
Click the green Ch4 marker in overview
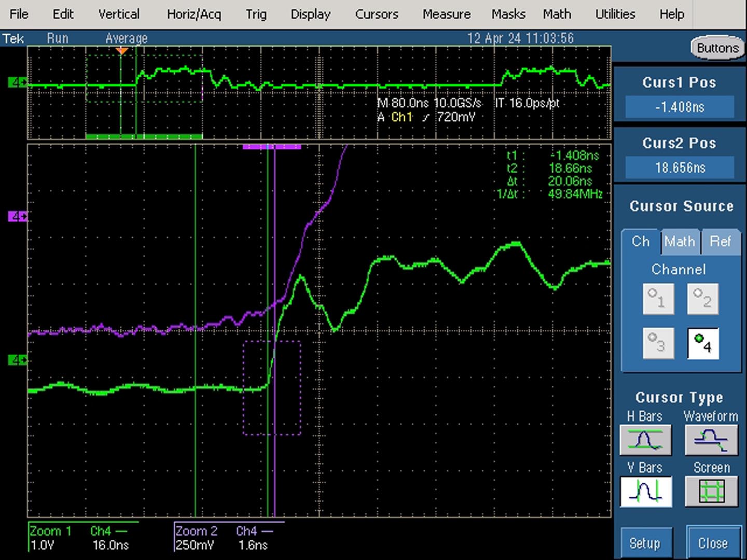pos(18,82)
